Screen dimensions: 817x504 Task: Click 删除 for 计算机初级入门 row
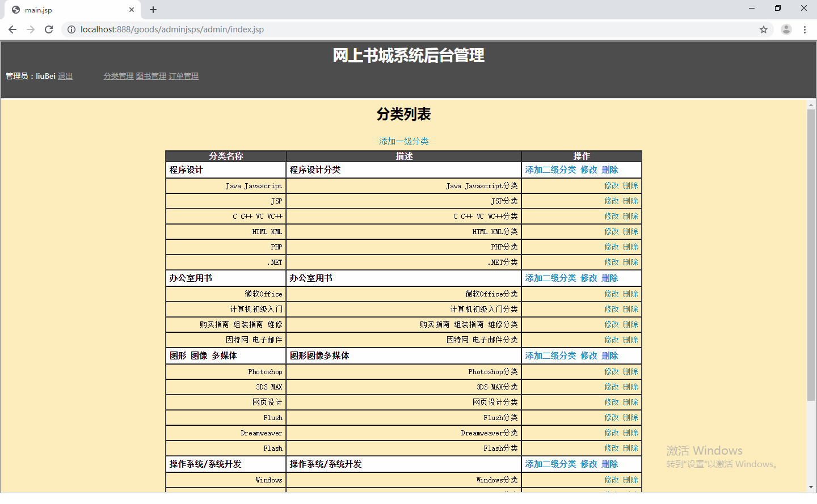click(x=630, y=309)
